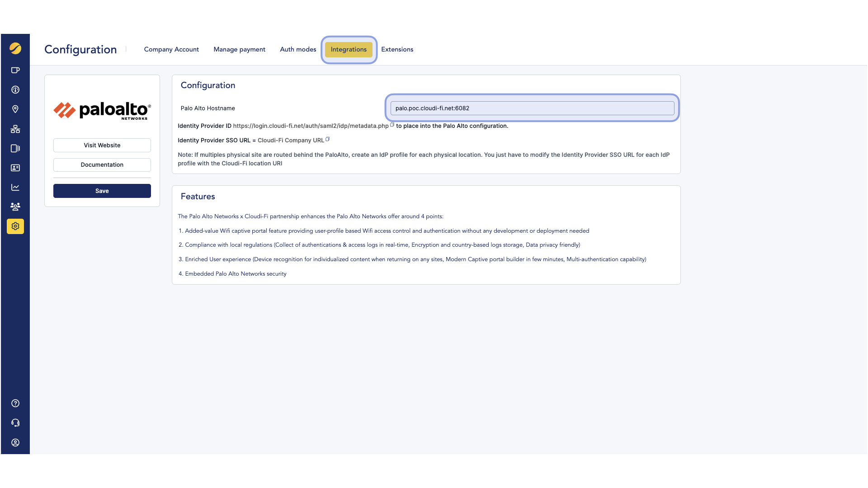Copy the Identity Provider ID metadata link

tap(392, 124)
